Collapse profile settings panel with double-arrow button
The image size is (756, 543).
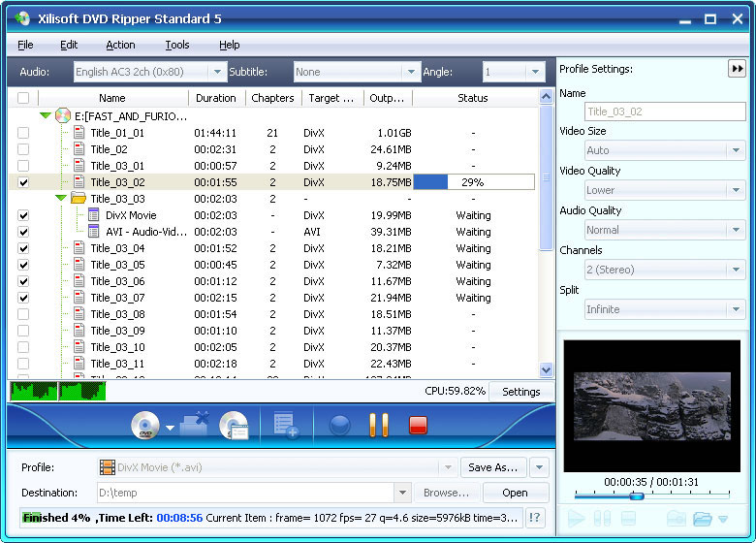737,69
